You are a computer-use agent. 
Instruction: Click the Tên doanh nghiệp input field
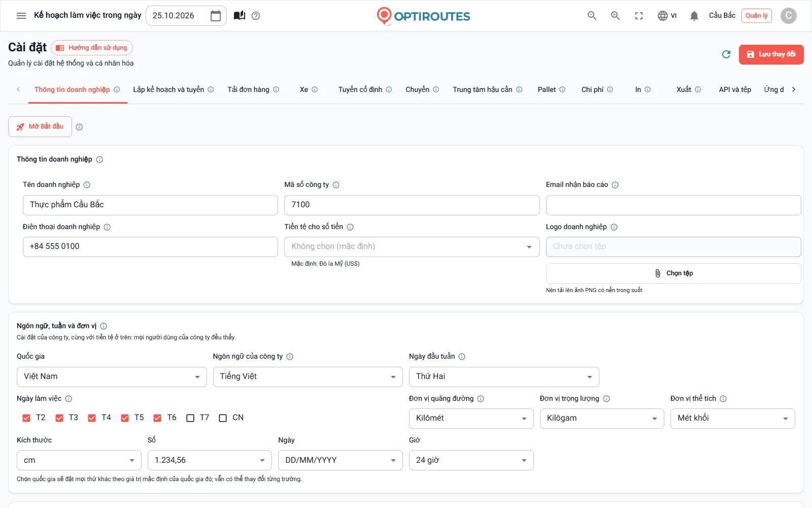[x=150, y=205]
